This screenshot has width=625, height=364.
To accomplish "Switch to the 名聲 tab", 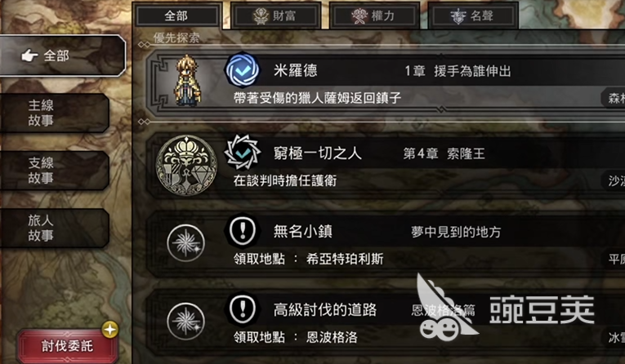I will (473, 16).
